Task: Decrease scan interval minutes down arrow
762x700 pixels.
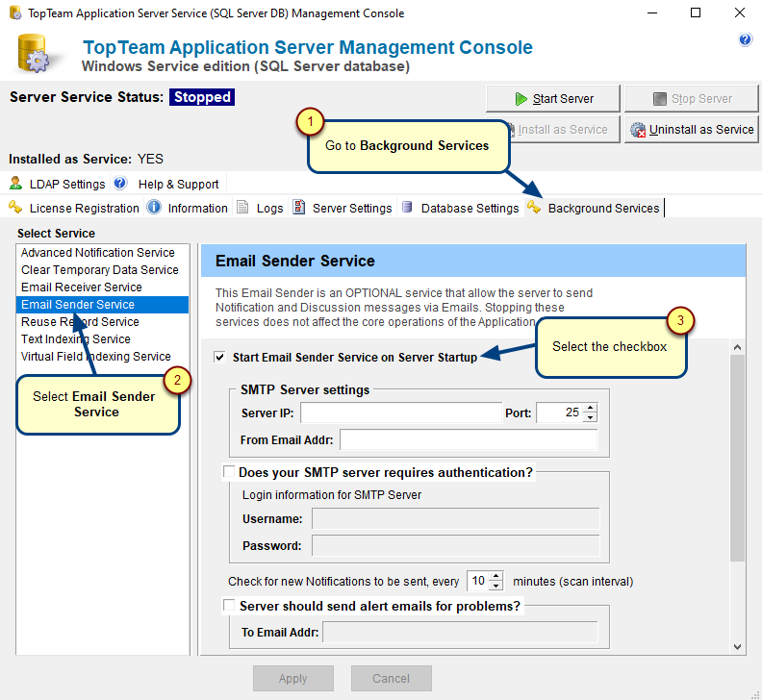Action: (495, 586)
